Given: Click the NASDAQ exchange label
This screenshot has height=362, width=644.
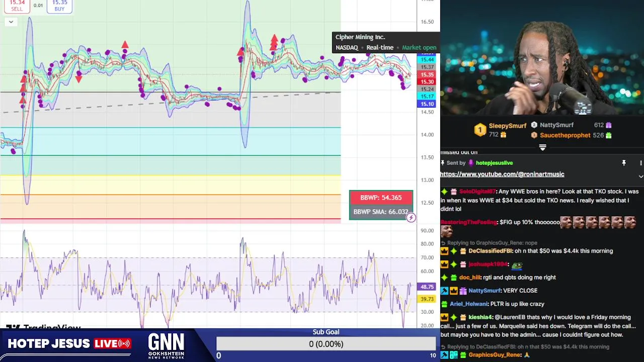Looking at the screenshot, I should point(347,48).
